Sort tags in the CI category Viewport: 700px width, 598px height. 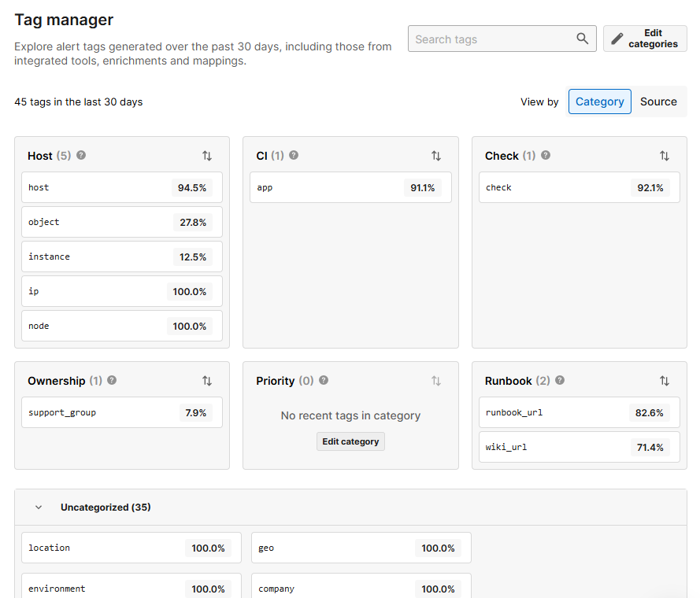tap(436, 156)
